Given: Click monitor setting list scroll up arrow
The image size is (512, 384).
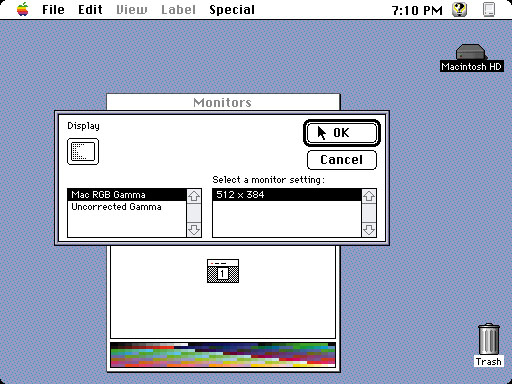Looking at the screenshot, I should pos(369,196).
